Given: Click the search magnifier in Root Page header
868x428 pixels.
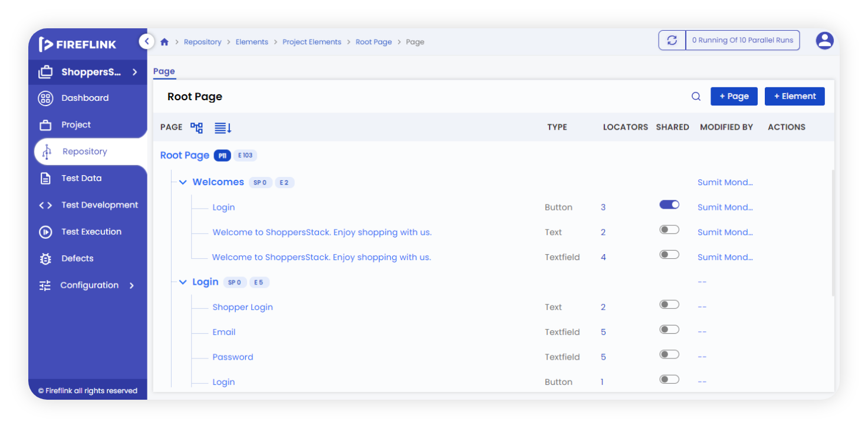Looking at the screenshot, I should [x=696, y=97].
